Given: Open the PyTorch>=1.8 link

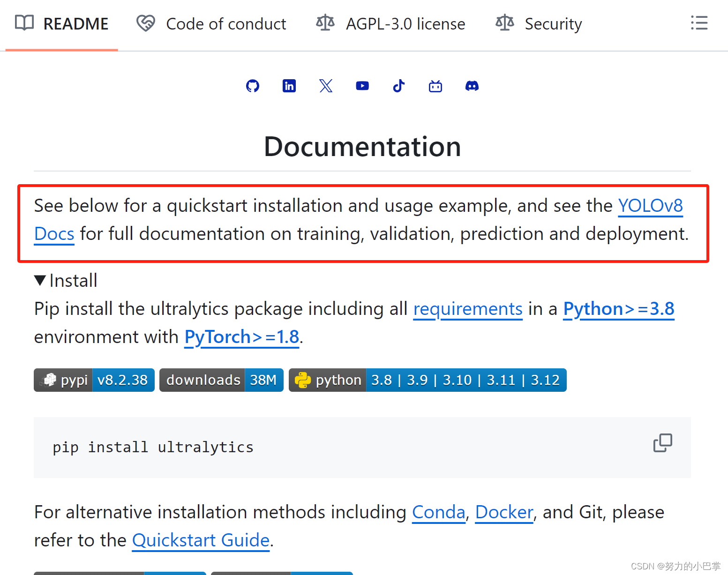Looking at the screenshot, I should tap(242, 337).
